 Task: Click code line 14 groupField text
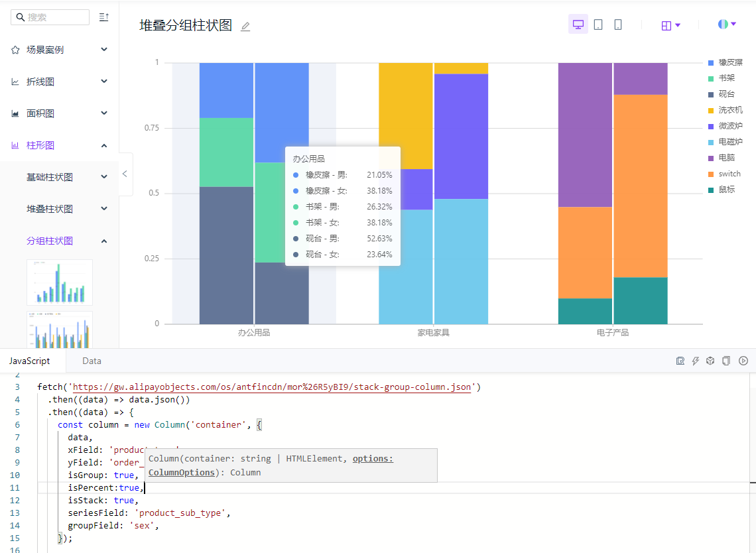[x=113, y=526]
